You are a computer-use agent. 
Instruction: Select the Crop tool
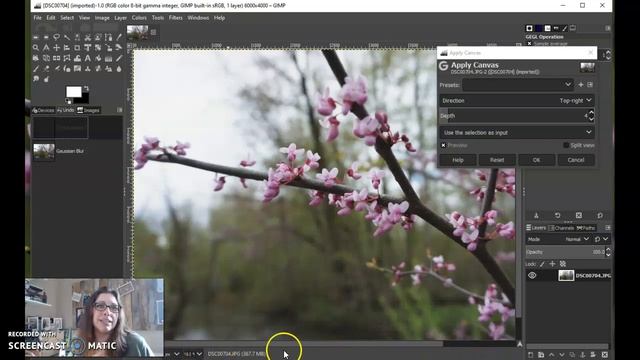click(x=77, y=48)
